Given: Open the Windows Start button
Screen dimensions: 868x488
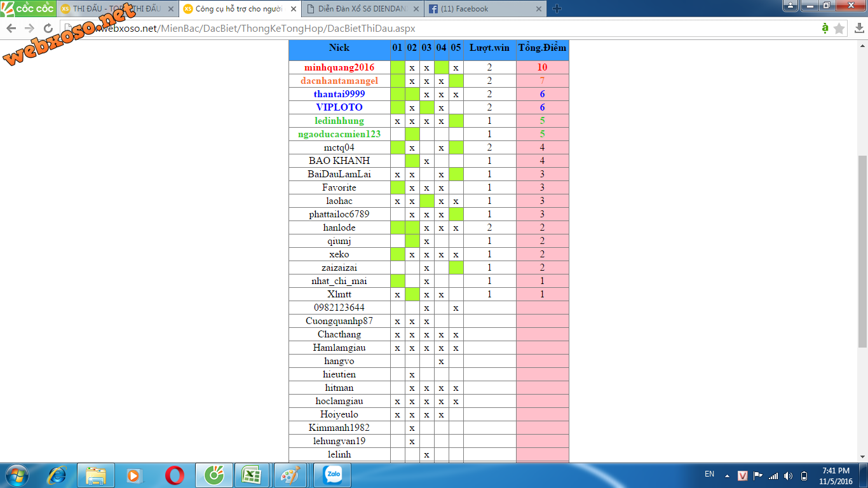Looking at the screenshot, I should pos(17,475).
